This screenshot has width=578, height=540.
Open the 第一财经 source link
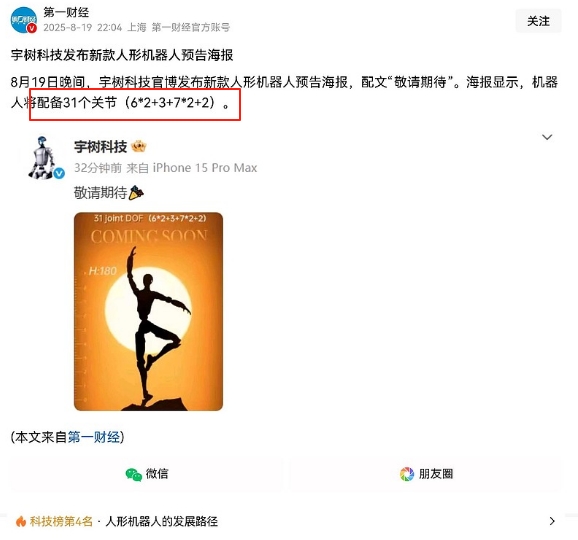click(x=94, y=437)
